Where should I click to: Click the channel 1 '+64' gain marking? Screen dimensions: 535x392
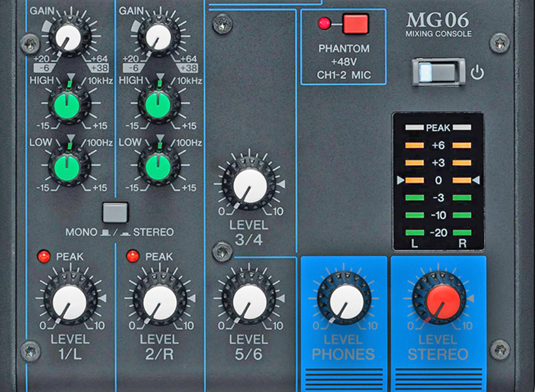(x=99, y=59)
